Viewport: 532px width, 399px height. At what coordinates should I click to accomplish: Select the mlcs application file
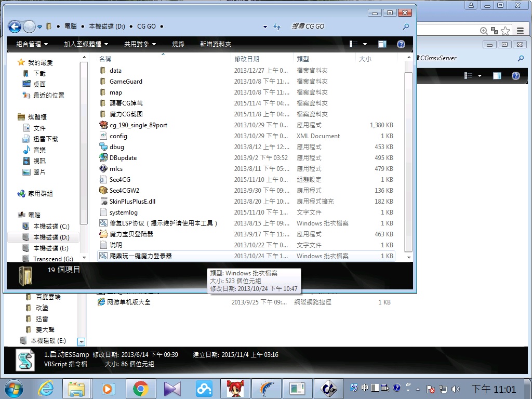(x=116, y=169)
